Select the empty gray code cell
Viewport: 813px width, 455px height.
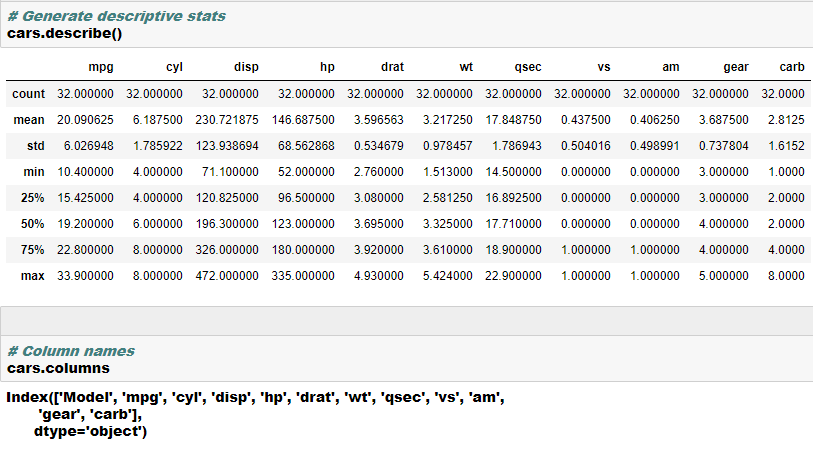tap(406, 320)
